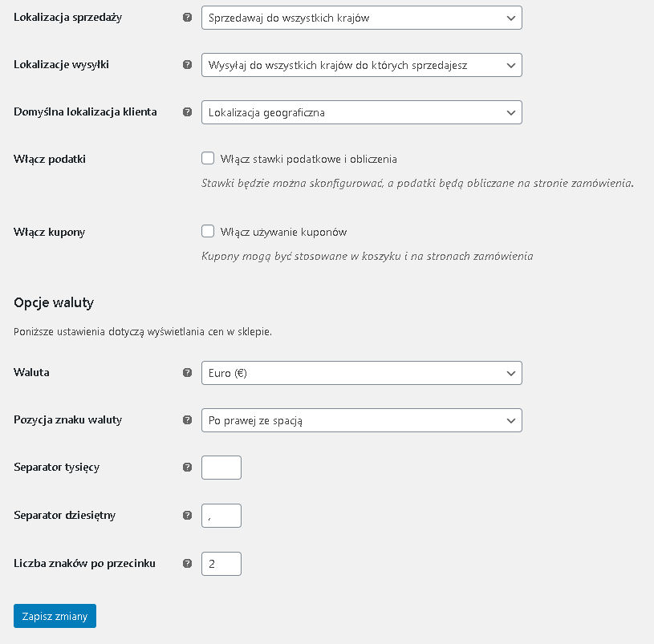The width and height of the screenshot is (654, 644).
Task: Click help icon beside Domyślna lokalizacja klienta
Action: (187, 111)
